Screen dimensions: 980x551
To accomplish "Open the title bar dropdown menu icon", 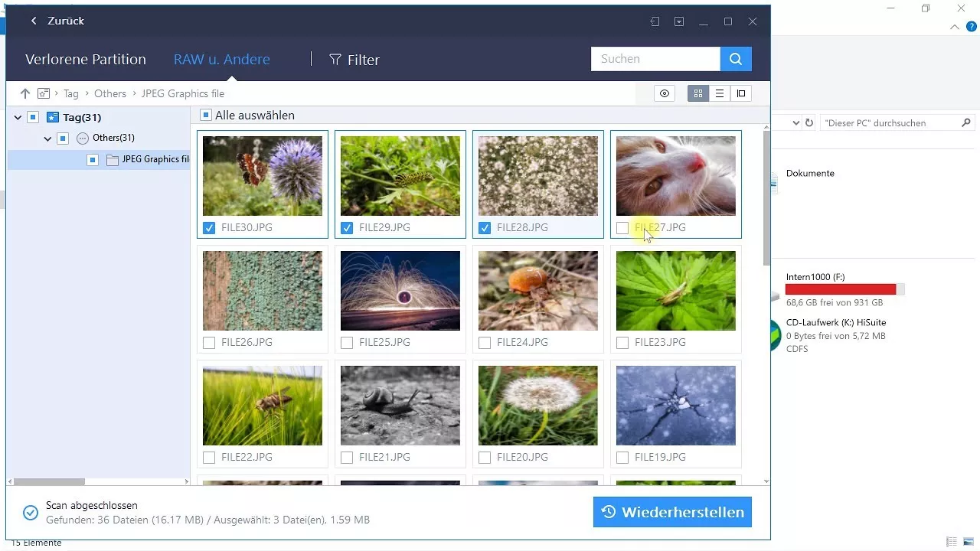I will point(679,21).
